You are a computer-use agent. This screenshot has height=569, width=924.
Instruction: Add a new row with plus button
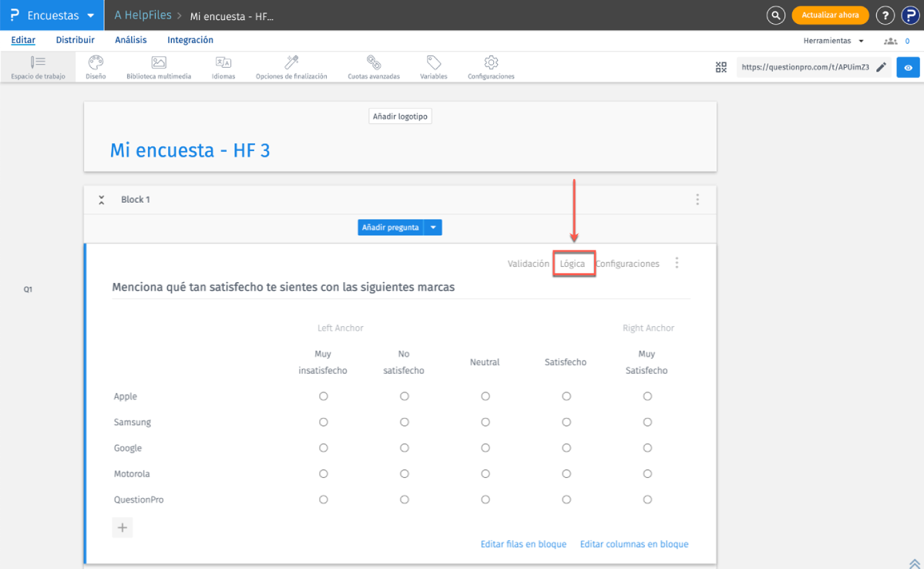click(x=122, y=527)
